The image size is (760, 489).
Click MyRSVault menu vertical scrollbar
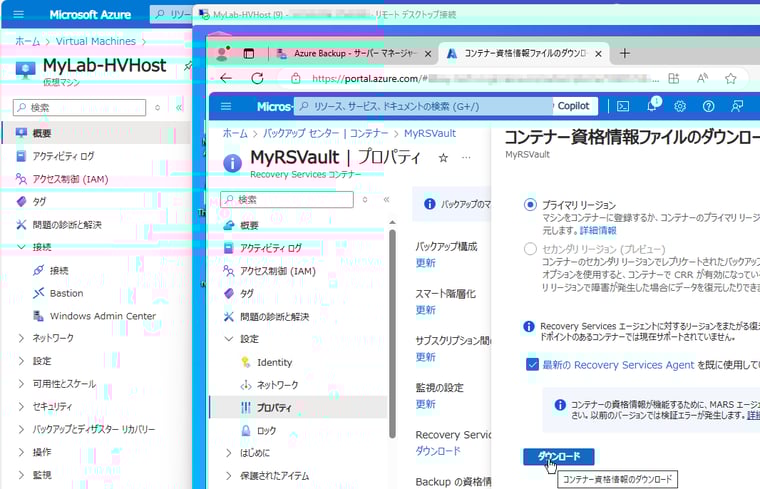393,333
